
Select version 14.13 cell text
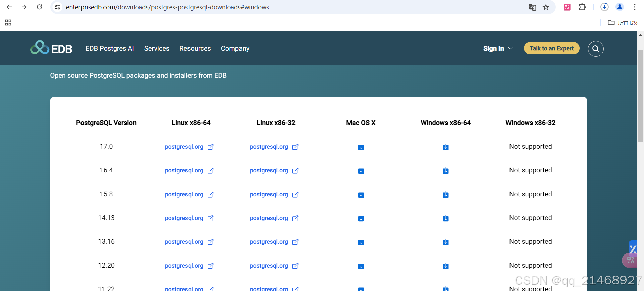106,218
